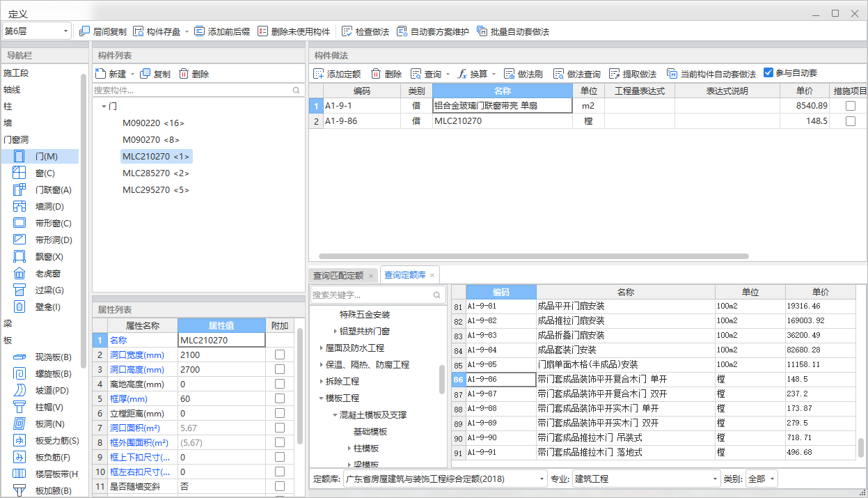Image resolution: width=868 pixels, height=498 pixels.
Task: Toggle 附加 checkbox for 离地高度
Action: (x=280, y=384)
